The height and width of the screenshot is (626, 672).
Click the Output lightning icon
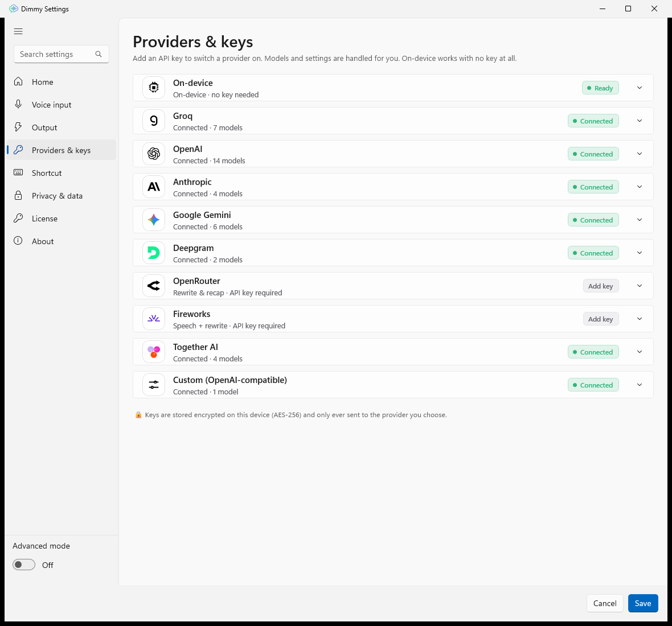point(18,127)
